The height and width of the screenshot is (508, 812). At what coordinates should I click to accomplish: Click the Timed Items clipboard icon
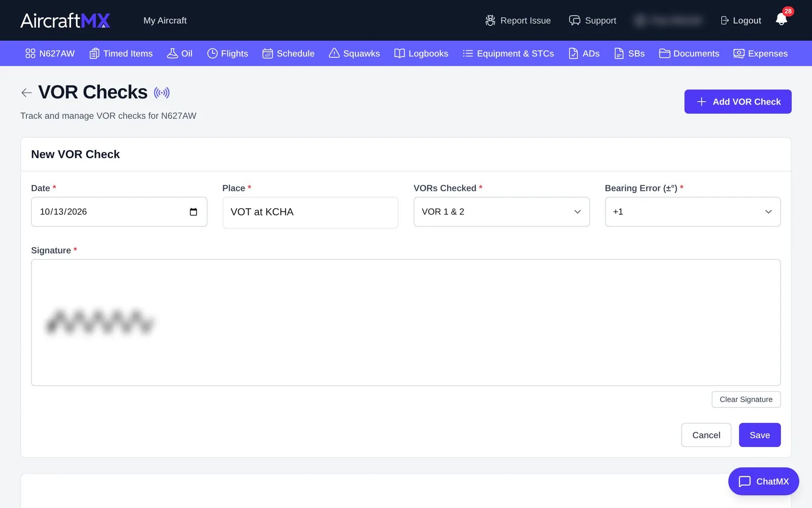coord(94,53)
